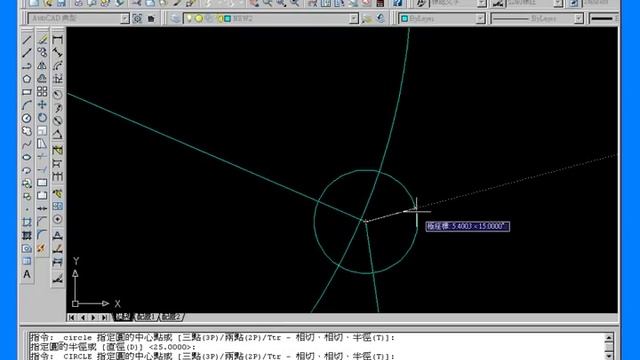Screen dimensions: 640x360
Task: Click command line text with <25.0000>
Action: coord(113,347)
